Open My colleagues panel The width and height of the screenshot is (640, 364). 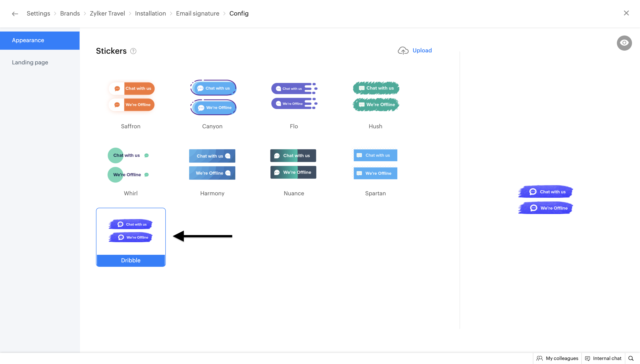click(x=557, y=358)
